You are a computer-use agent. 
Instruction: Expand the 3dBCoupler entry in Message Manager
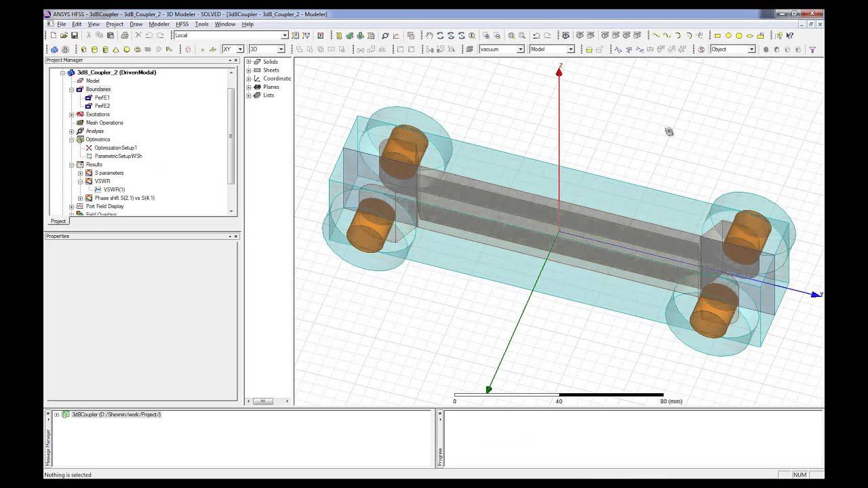pyautogui.click(x=56, y=414)
